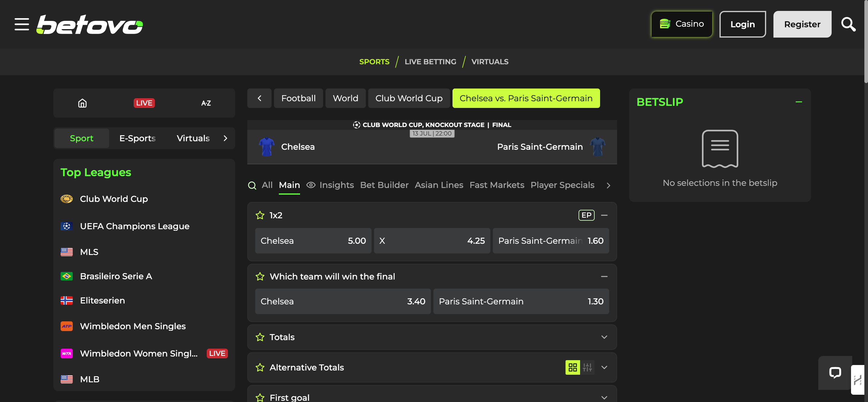Open the A-Z sports list
The image size is (868, 402).
click(206, 103)
